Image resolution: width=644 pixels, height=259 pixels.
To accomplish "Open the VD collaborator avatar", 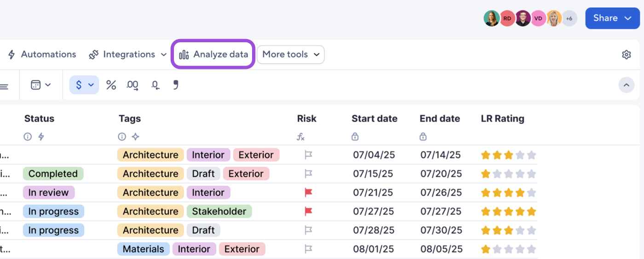I will [x=538, y=18].
